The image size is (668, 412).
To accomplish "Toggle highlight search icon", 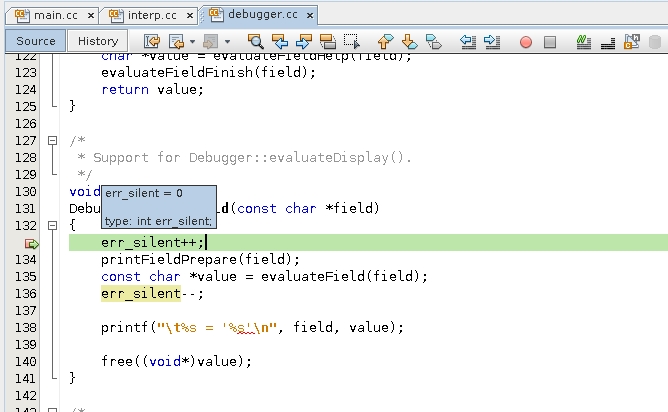I will 328,41.
